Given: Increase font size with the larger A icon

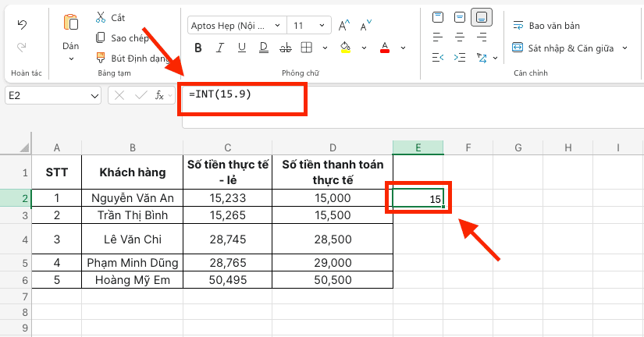Looking at the screenshot, I should coord(343,26).
